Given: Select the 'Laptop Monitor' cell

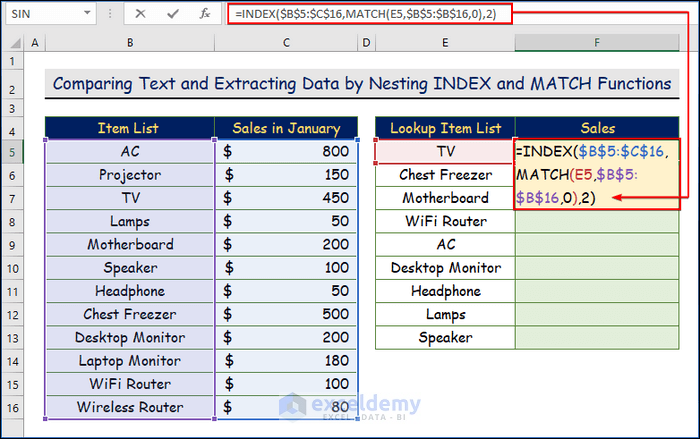Looking at the screenshot, I should [129, 361].
